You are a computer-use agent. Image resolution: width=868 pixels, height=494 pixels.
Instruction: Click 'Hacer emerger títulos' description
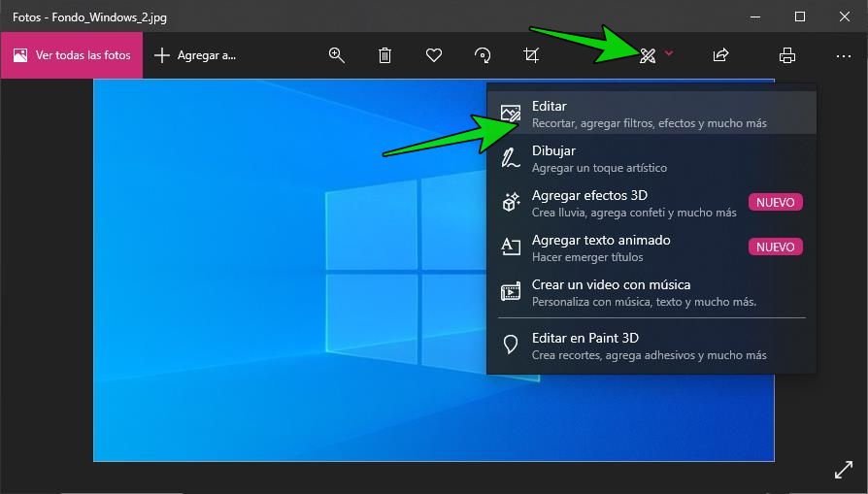click(x=586, y=257)
